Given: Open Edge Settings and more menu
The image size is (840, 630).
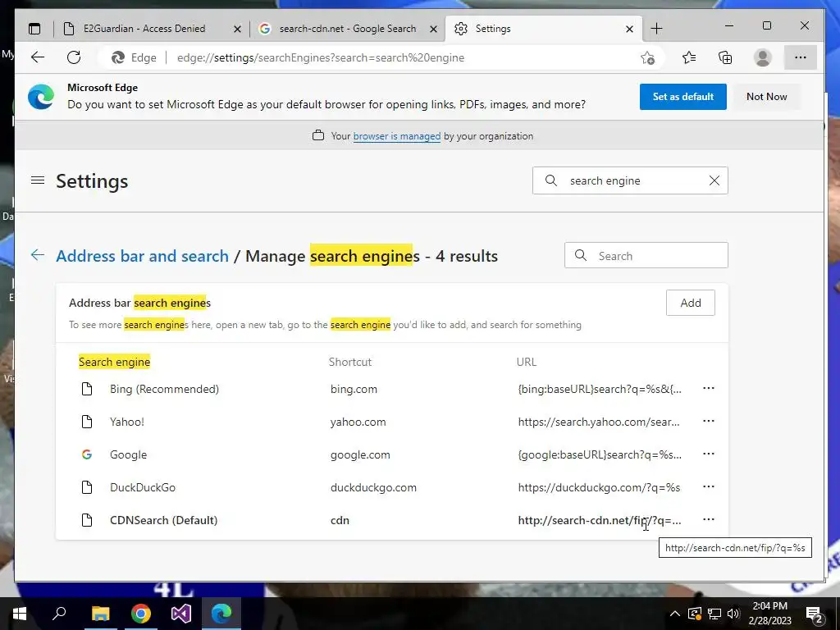Looking at the screenshot, I should (801, 57).
